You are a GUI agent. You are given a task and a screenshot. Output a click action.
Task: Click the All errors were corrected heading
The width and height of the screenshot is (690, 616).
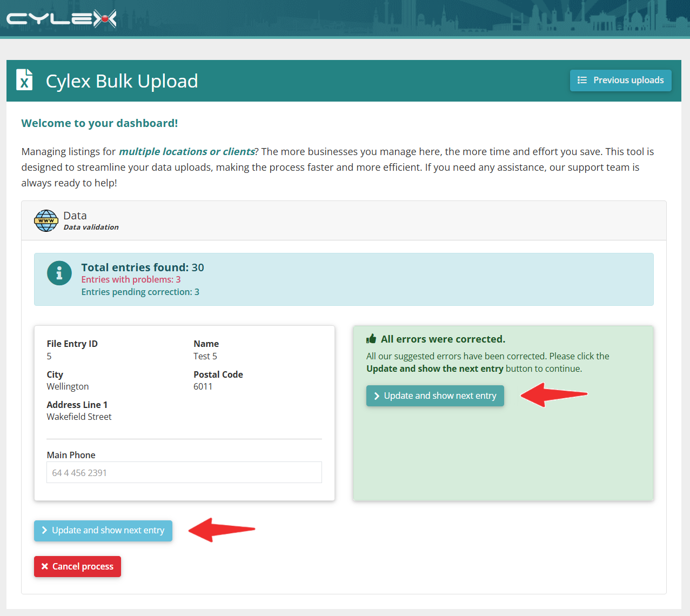click(443, 339)
